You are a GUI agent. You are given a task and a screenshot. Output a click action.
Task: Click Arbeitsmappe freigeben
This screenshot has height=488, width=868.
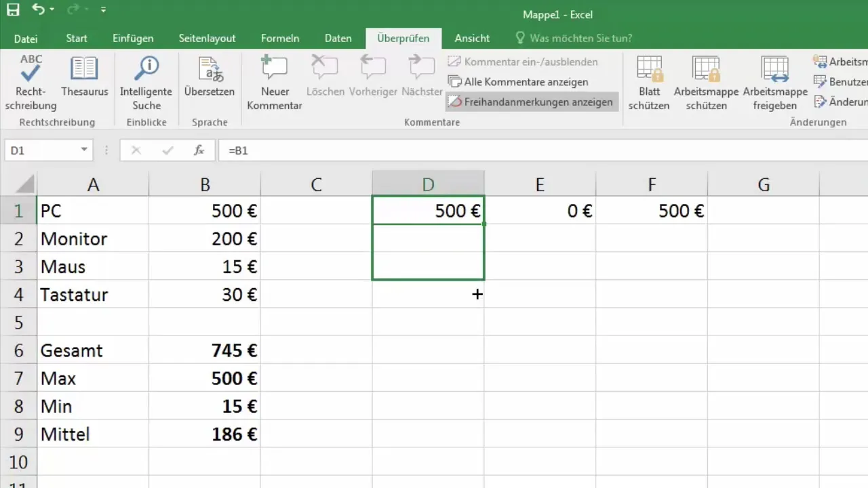pos(775,83)
